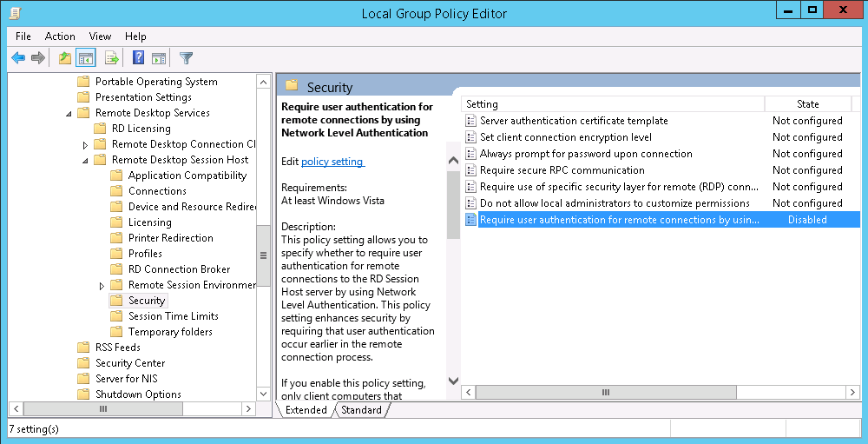Click description pane scroll-down chevron

[x=453, y=381]
